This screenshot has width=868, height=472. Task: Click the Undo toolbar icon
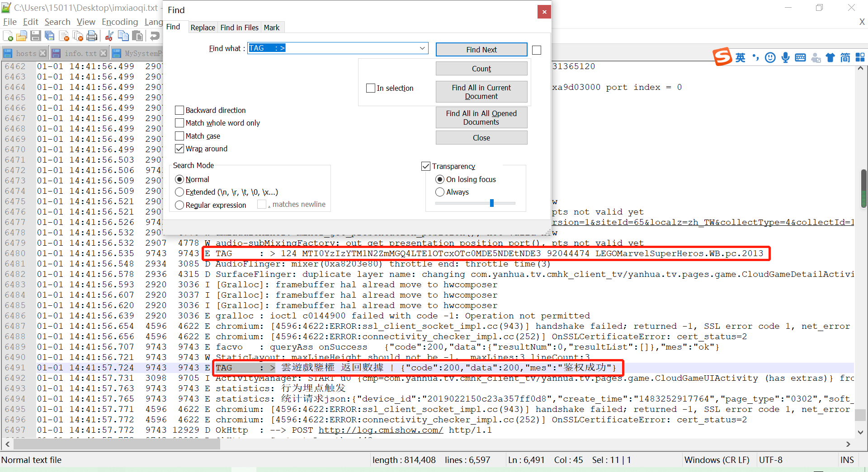click(x=155, y=36)
